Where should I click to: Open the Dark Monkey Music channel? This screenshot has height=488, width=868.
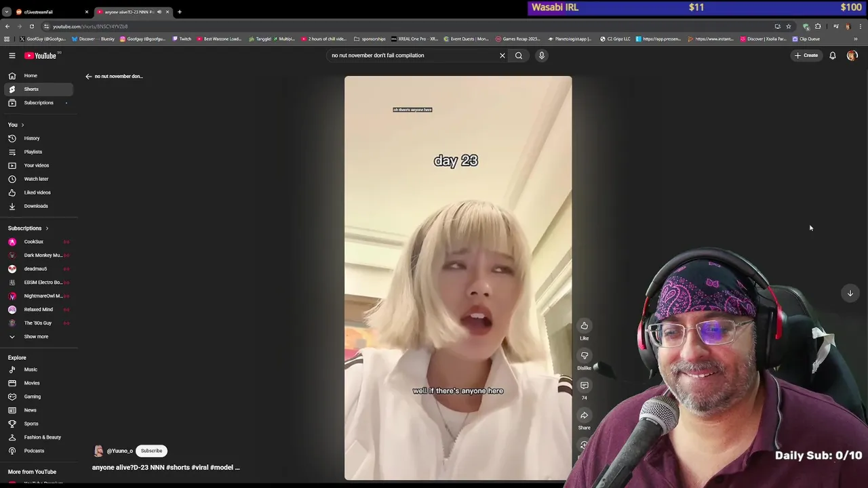click(x=39, y=256)
